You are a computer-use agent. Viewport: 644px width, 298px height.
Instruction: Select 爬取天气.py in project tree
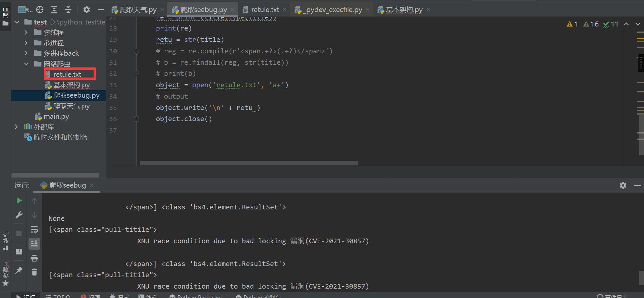pos(68,106)
